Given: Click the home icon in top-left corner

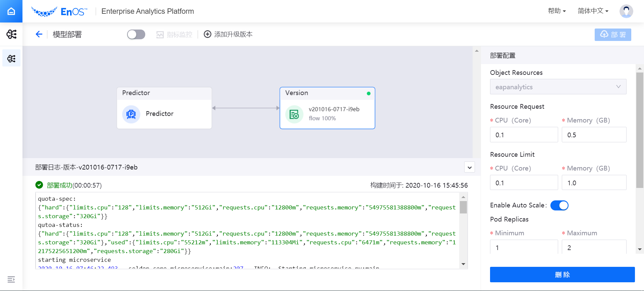Looking at the screenshot, I should tap(11, 11).
